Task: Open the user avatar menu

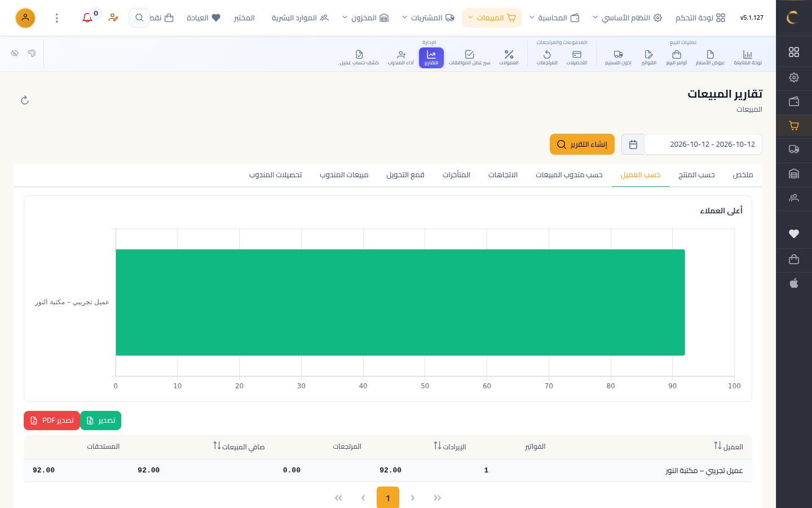Action: point(25,18)
